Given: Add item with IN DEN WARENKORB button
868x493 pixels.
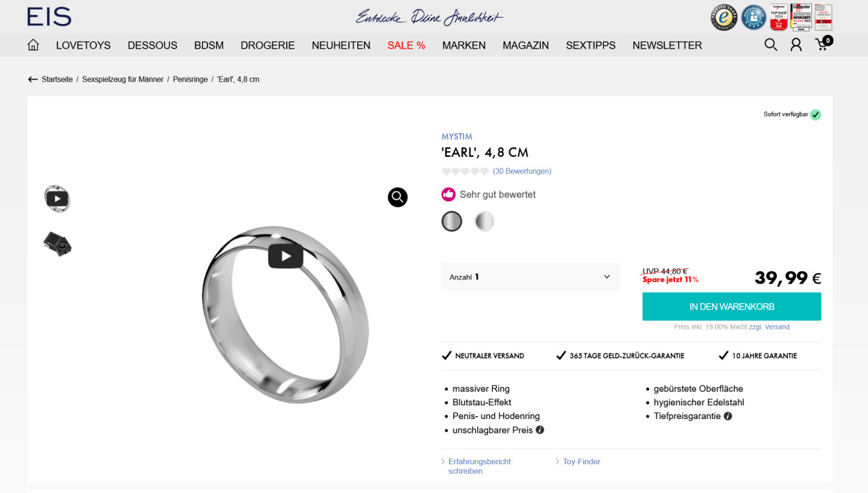Looking at the screenshot, I should coord(731,307).
